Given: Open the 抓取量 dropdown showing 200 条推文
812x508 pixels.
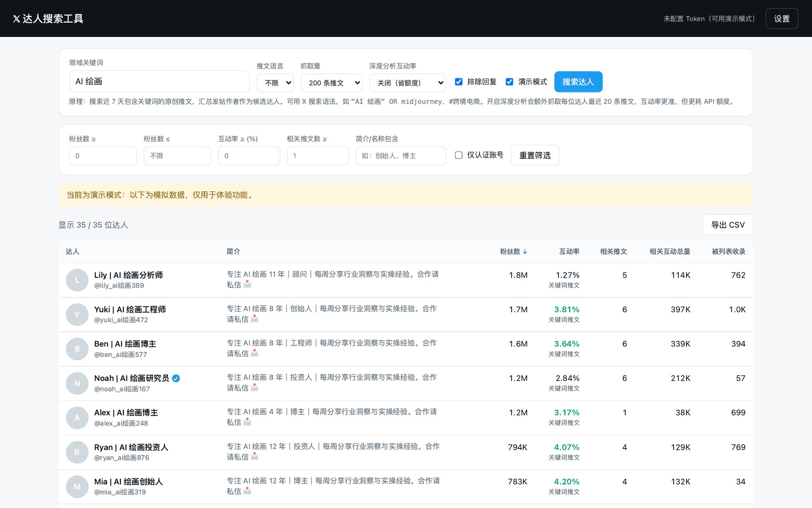Looking at the screenshot, I should click(331, 83).
